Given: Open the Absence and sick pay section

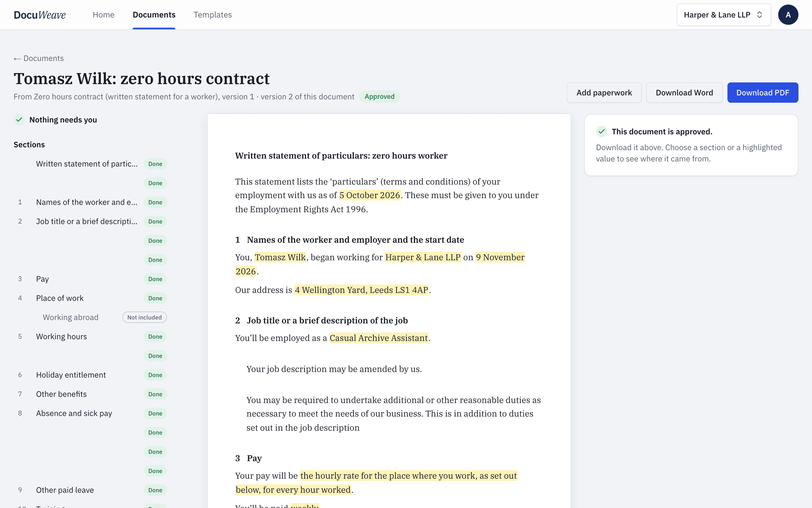Looking at the screenshot, I should 90,413.
